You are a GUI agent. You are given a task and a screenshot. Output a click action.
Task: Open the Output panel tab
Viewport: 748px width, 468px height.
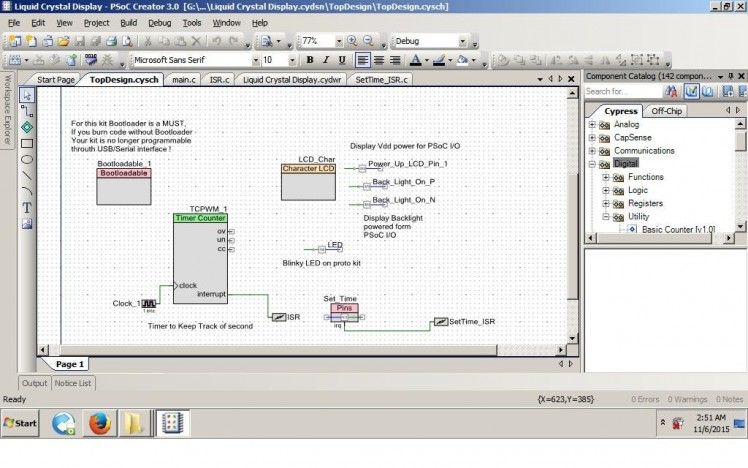(34, 383)
